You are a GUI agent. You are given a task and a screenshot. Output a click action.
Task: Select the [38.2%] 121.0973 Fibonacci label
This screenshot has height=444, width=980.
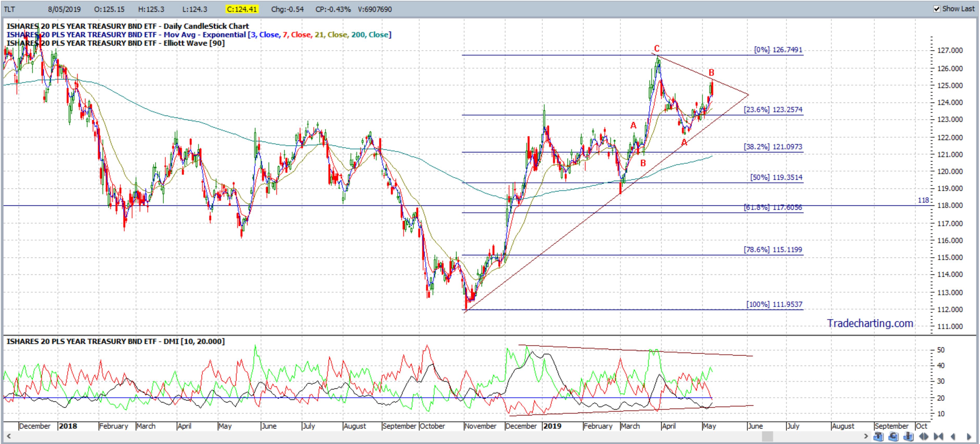[773, 146]
